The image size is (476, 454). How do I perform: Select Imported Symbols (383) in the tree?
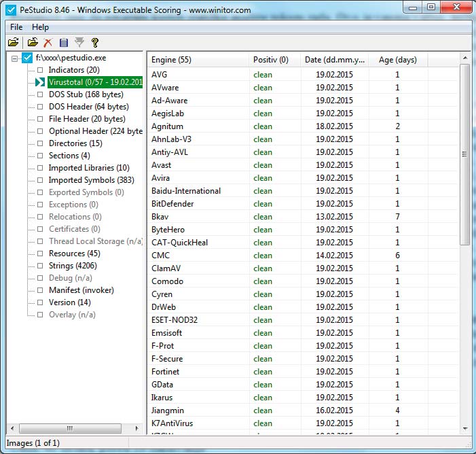tap(92, 180)
